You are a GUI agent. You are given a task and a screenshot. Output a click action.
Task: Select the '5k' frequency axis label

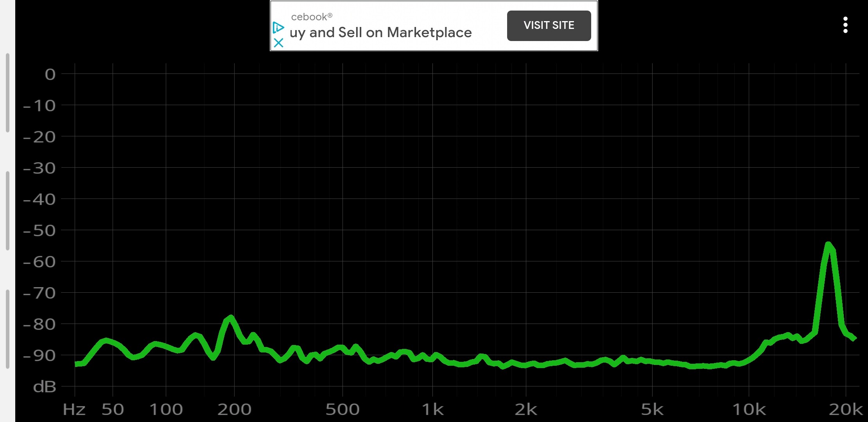[652, 409]
